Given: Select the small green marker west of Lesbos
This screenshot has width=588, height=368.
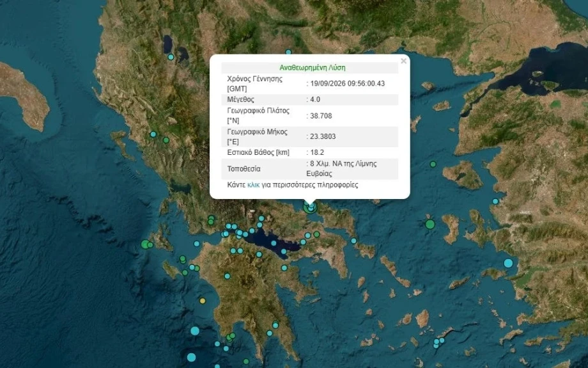Looking at the screenshot, I should coord(433,164).
